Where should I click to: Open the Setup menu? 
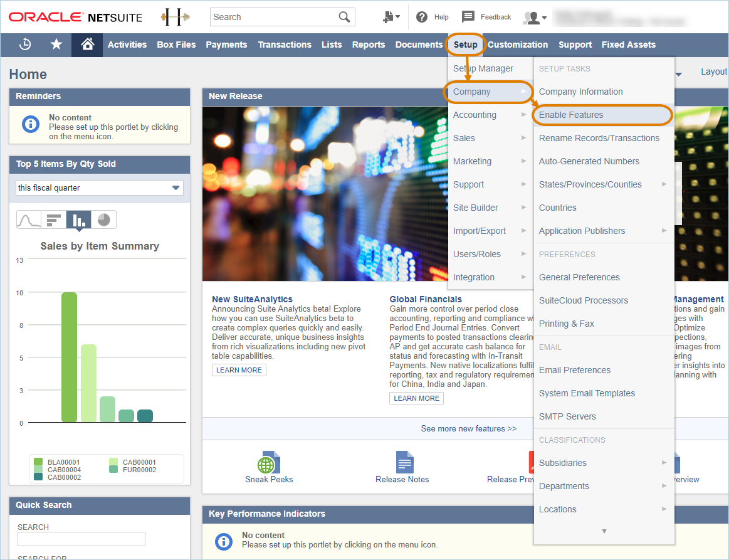click(465, 45)
